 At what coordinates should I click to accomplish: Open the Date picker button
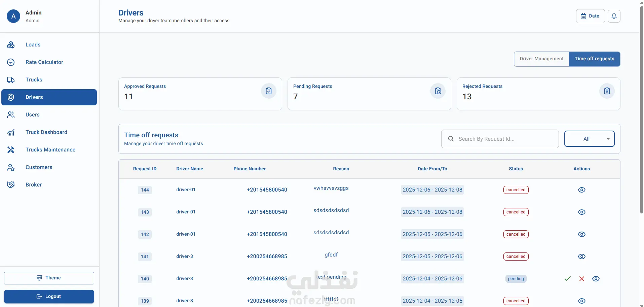(590, 16)
